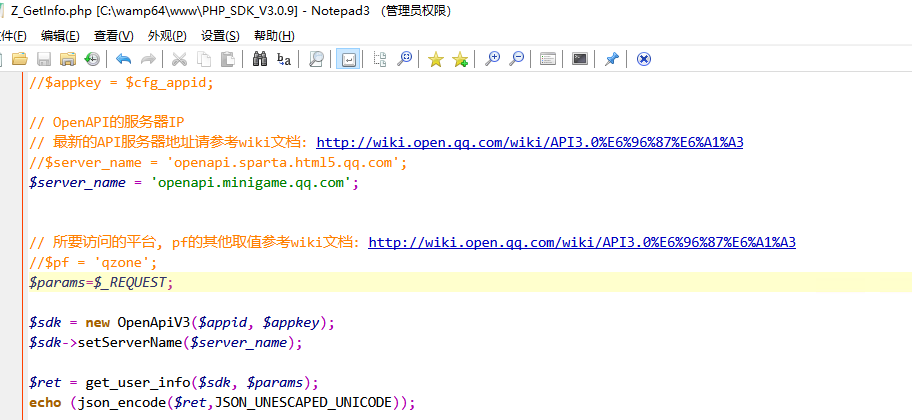Click the //$appkey = $cfg_appid; line
Viewport: 912px width, 420px height.
click(122, 83)
